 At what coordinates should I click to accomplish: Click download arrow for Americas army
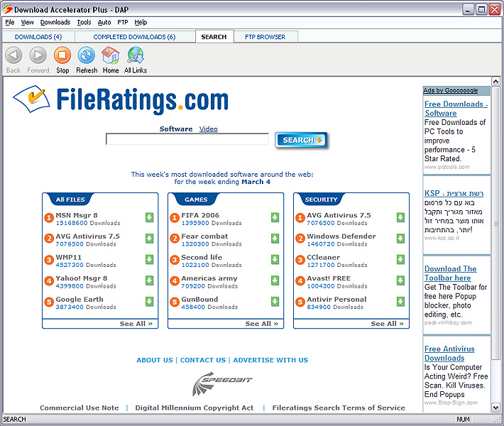point(275,280)
